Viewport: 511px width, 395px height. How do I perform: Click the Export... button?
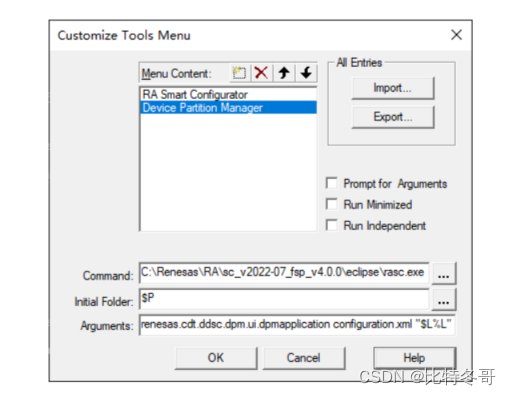pyautogui.click(x=393, y=117)
